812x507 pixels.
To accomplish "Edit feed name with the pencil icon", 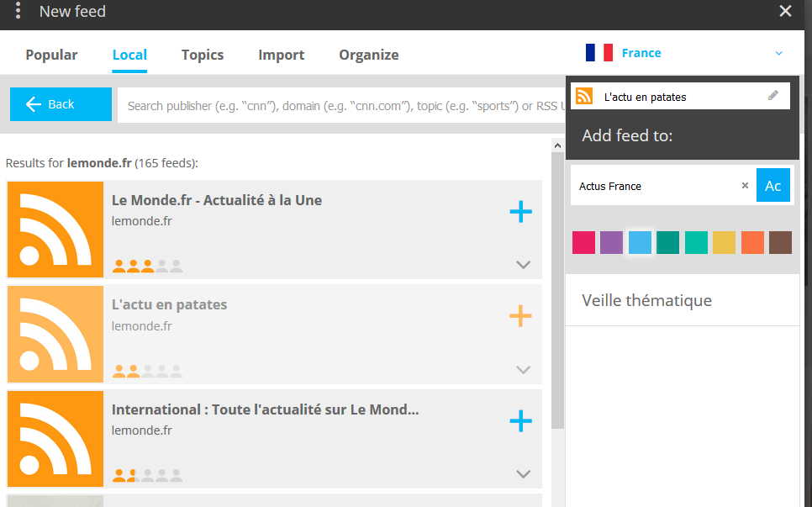I will point(772,95).
